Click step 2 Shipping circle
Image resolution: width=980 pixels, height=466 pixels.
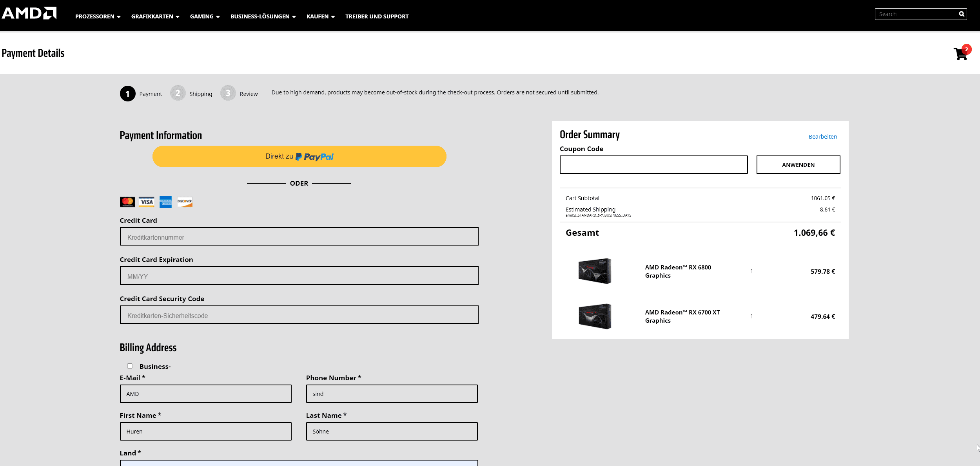(x=178, y=93)
